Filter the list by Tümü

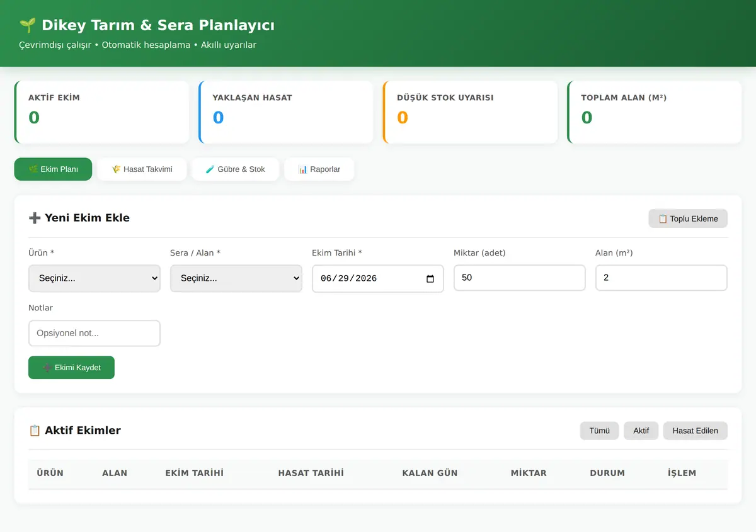click(599, 431)
